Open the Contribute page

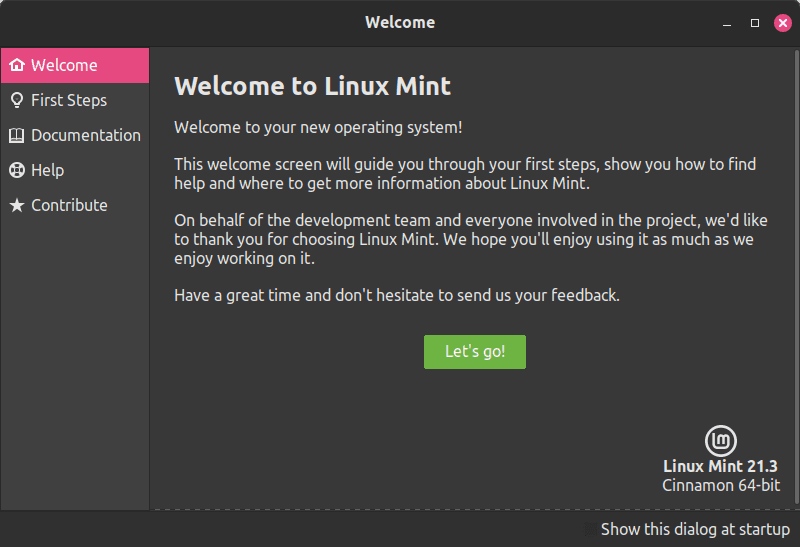coord(75,205)
